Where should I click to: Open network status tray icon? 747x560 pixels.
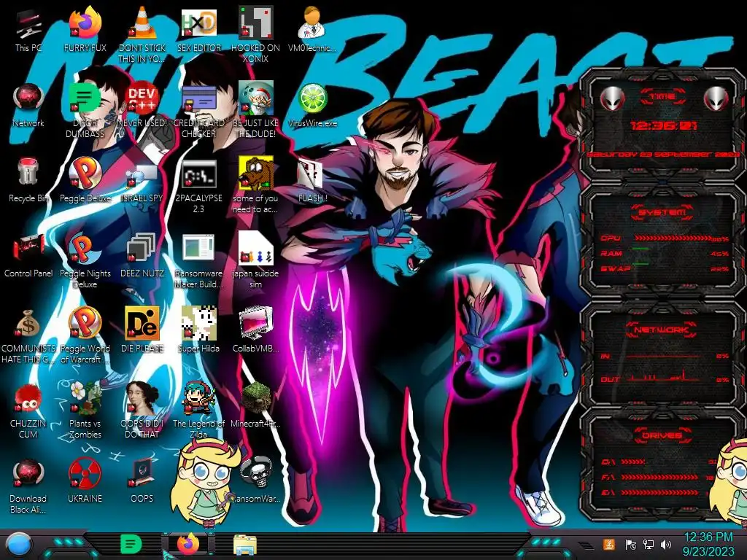coord(649,545)
